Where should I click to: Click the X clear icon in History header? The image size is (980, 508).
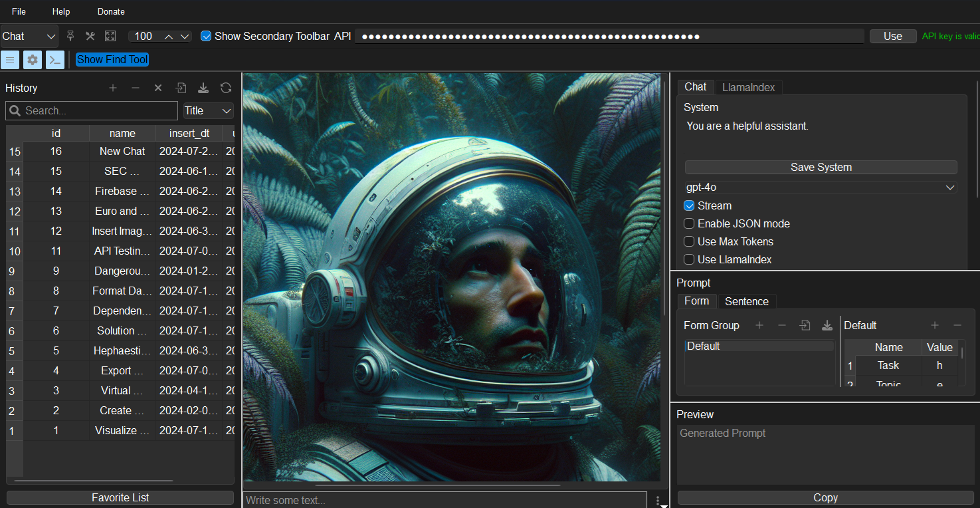(158, 88)
